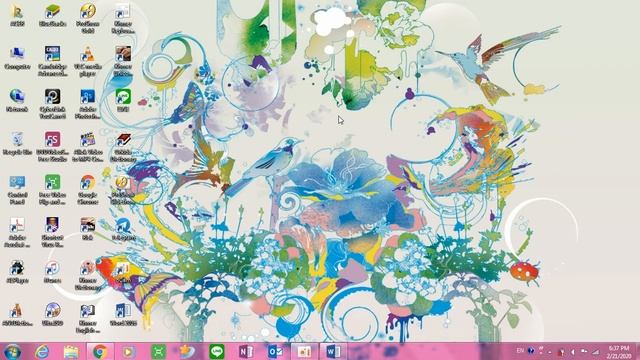Launch the film-strip video to MP3 shortcut
640x360 pixels.
(88, 147)
